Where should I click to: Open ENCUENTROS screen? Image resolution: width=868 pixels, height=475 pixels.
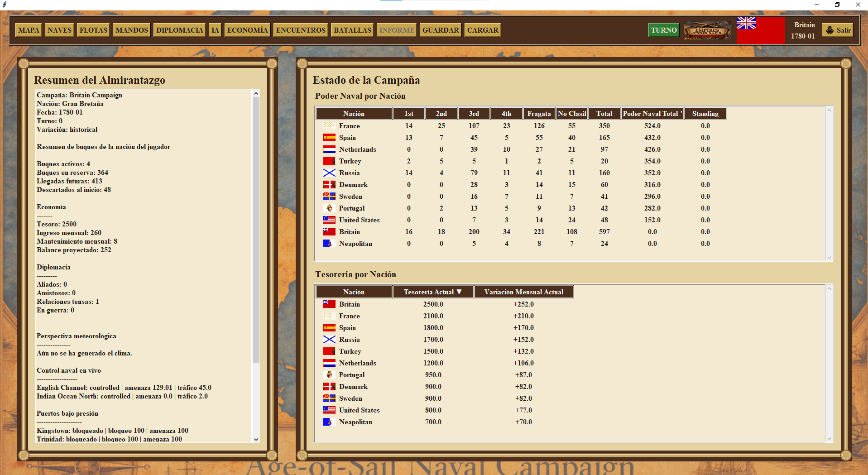point(301,30)
